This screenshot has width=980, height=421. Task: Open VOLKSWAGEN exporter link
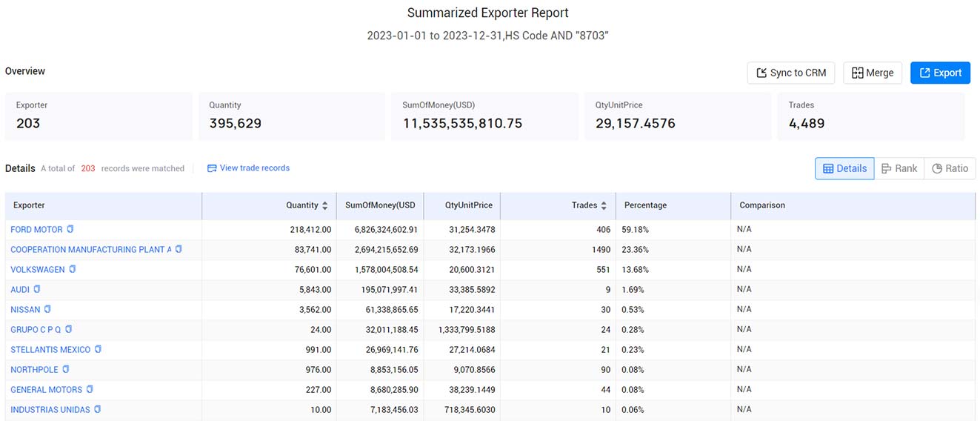coord(38,270)
